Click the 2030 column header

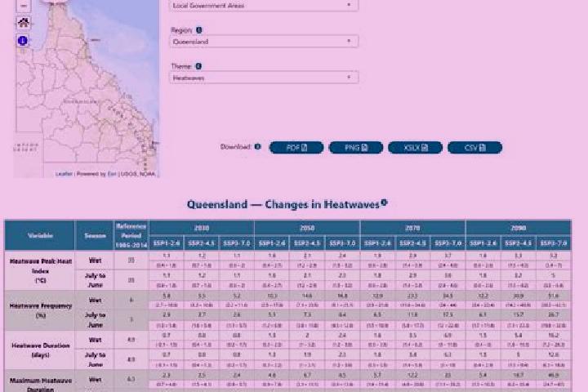click(x=202, y=228)
